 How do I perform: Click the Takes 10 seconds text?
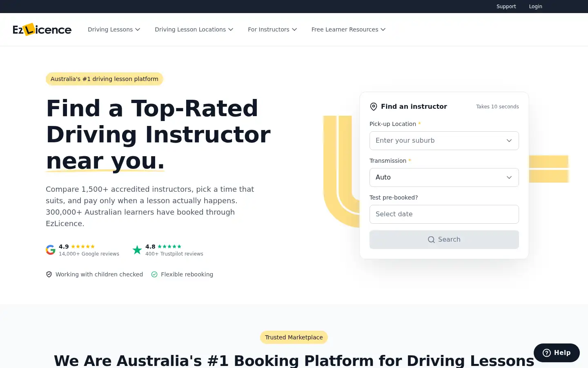click(497, 107)
